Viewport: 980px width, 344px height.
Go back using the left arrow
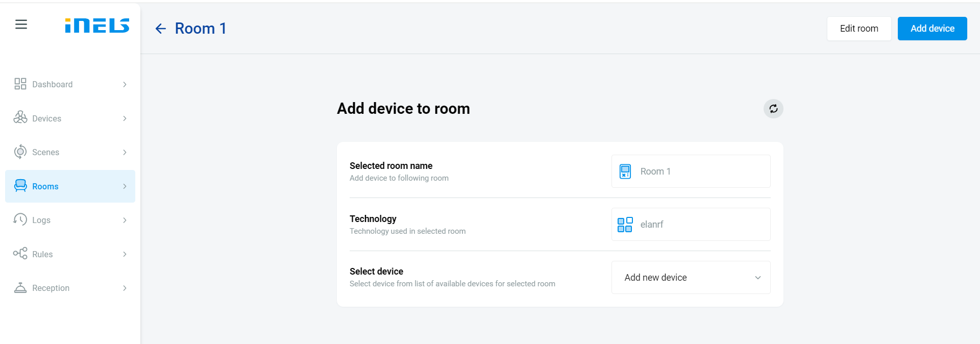coord(161,29)
